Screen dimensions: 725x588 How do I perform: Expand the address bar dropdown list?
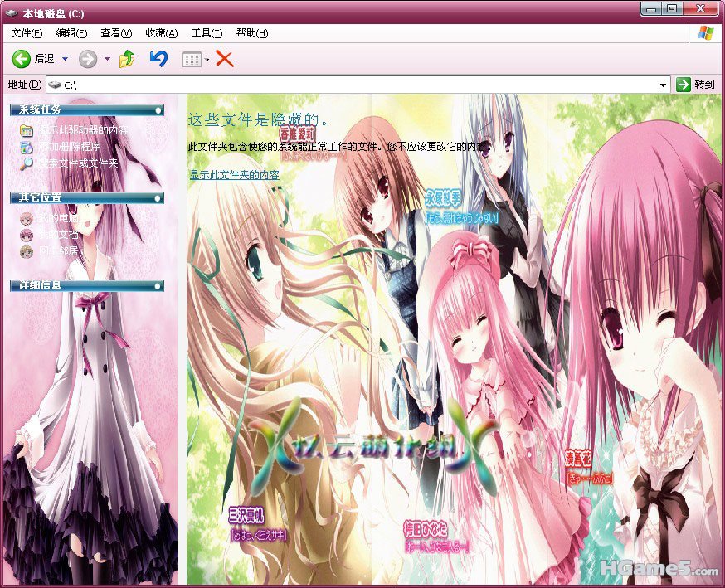tap(663, 85)
